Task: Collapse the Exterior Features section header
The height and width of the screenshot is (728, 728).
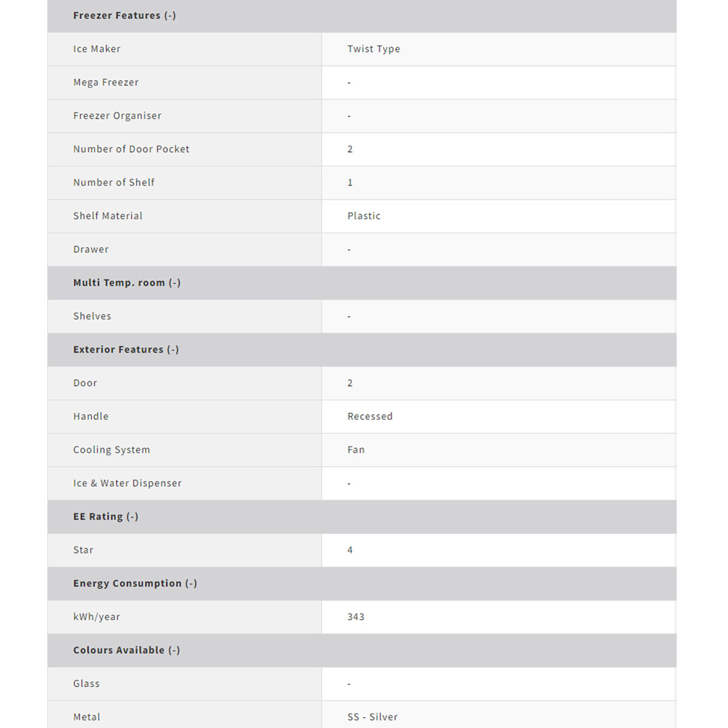Action: (x=126, y=350)
